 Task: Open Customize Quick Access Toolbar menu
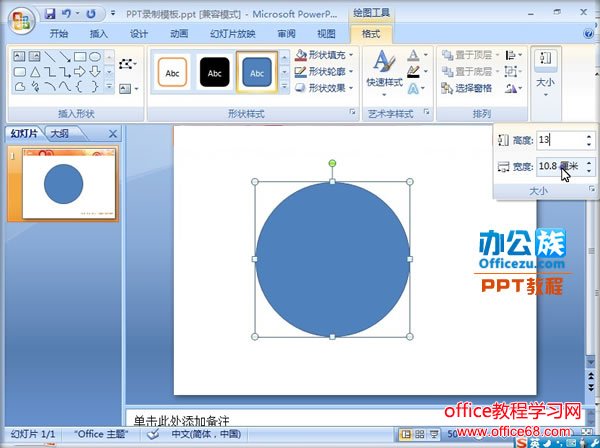[x=113, y=14]
